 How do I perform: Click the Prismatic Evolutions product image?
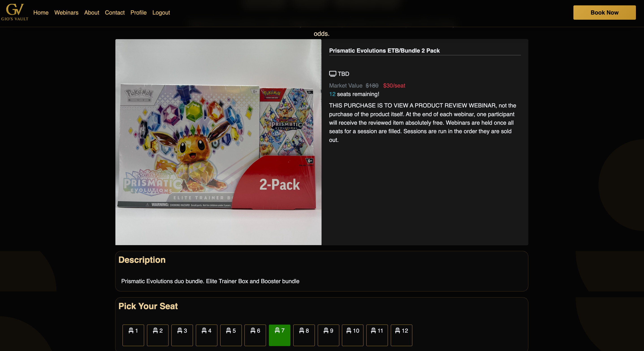click(x=218, y=142)
